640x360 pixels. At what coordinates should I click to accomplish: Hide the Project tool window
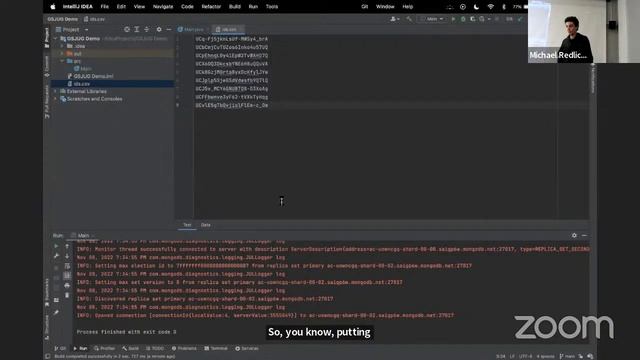[169, 29]
